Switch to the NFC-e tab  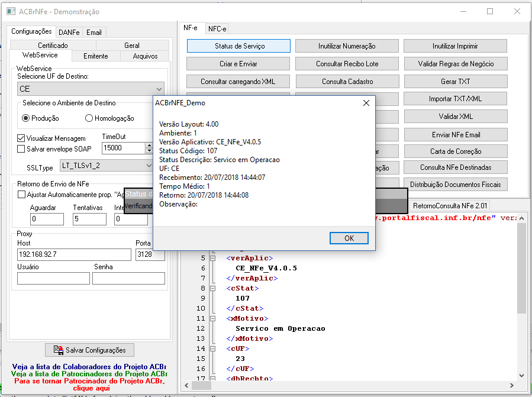coord(217,29)
